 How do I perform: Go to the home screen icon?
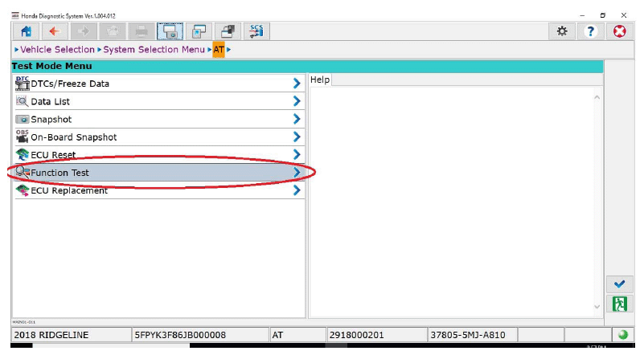point(26,31)
